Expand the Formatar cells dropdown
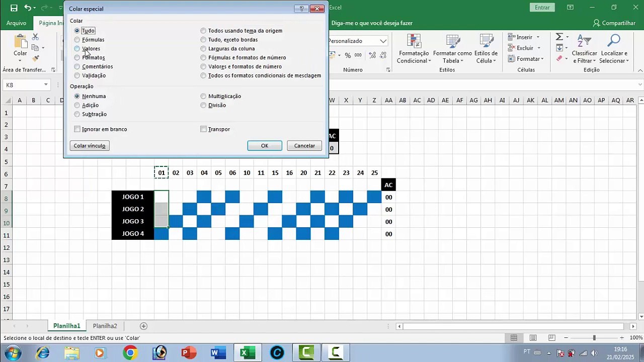Image resolution: width=644 pixels, height=362 pixels. click(x=542, y=59)
